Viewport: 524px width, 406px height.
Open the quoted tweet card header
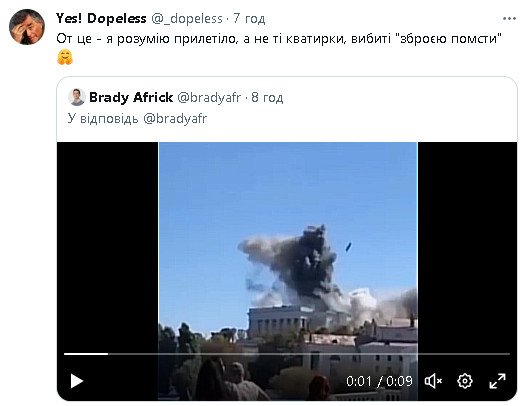click(x=287, y=109)
